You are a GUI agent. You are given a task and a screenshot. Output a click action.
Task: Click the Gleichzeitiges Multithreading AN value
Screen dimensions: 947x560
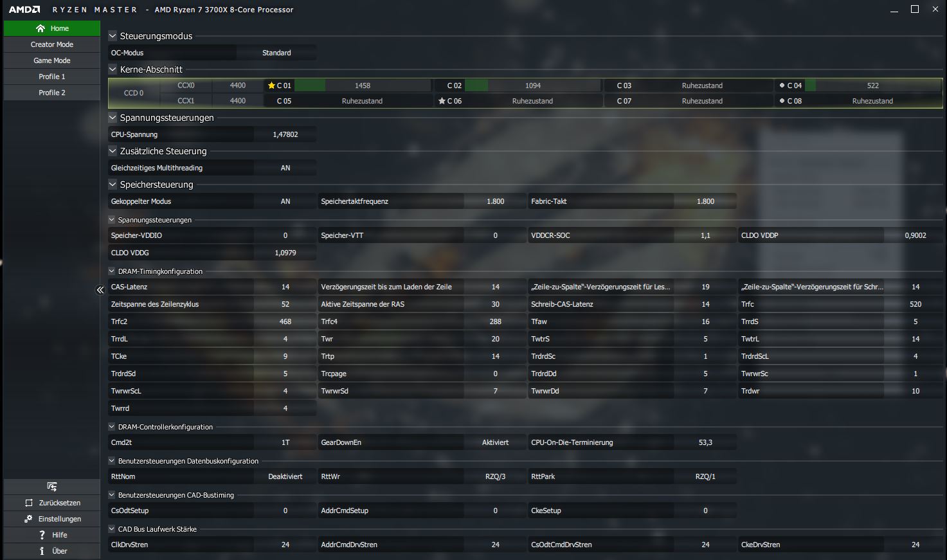[x=285, y=168]
